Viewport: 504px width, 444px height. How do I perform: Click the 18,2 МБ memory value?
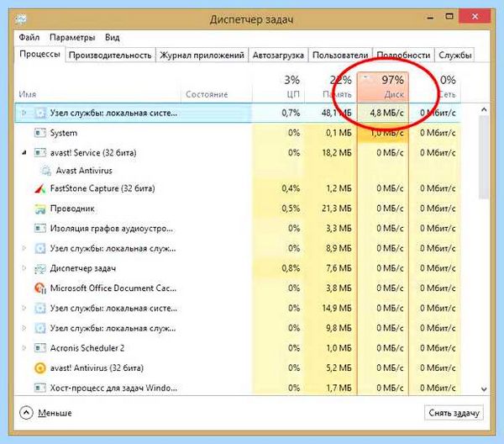tap(337, 152)
